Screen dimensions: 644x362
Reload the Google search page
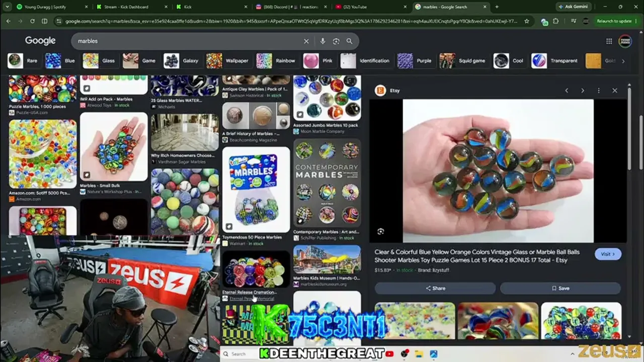click(32, 21)
